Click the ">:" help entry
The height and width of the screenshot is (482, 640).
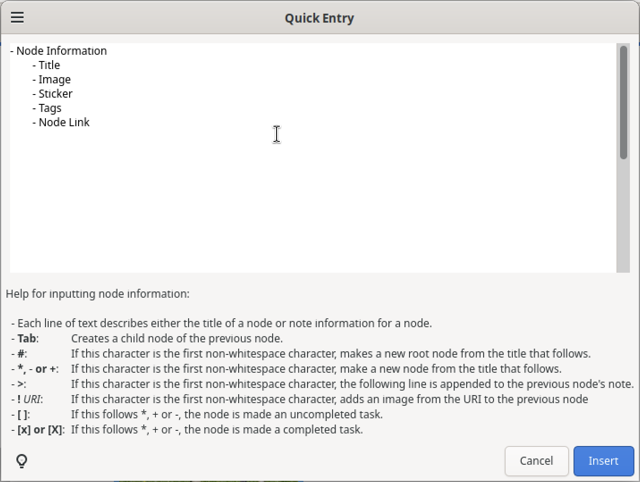coord(19,384)
